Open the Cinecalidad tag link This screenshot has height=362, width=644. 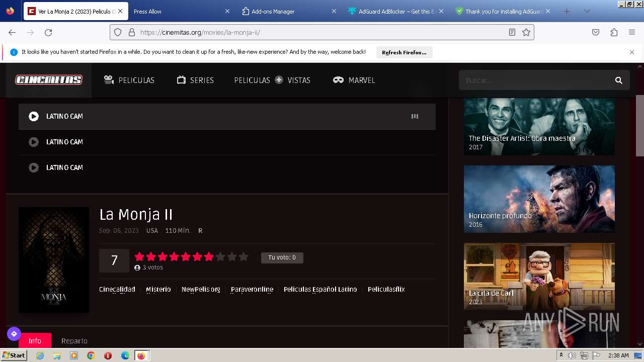click(117, 289)
